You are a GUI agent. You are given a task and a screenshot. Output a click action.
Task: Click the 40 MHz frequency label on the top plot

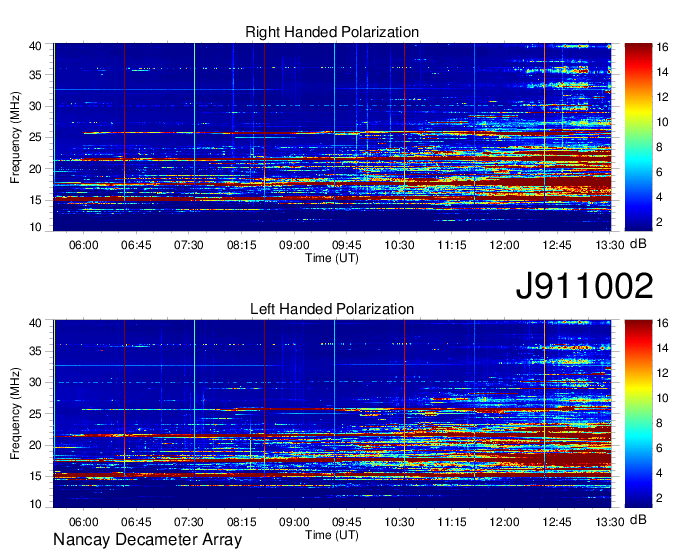coord(35,46)
